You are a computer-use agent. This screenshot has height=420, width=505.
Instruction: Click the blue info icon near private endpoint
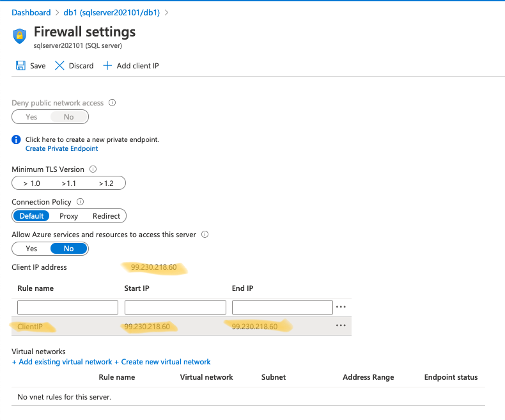16,139
